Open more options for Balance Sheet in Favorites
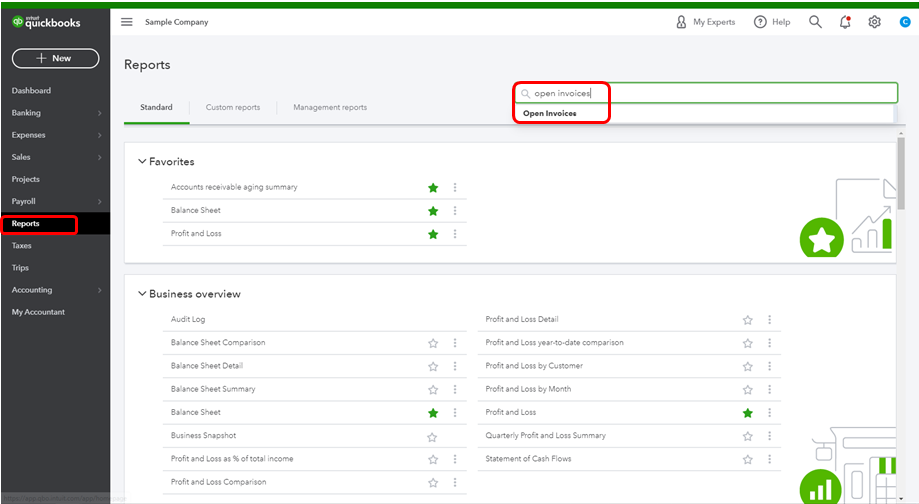 point(455,211)
